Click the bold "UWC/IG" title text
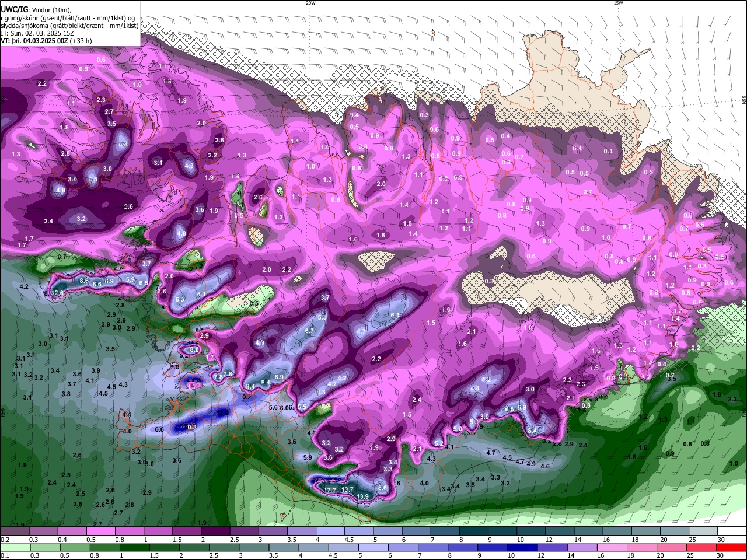 pos(13,9)
